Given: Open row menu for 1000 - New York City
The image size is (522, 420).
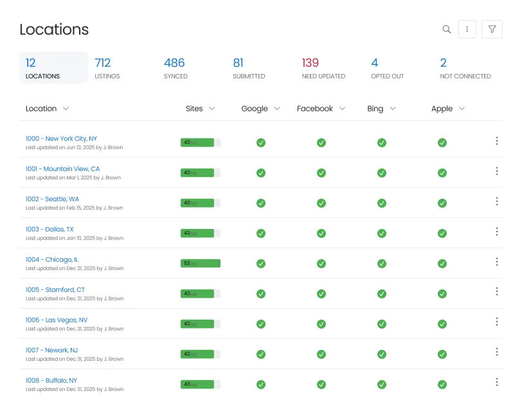Looking at the screenshot, I should [497, 141].
